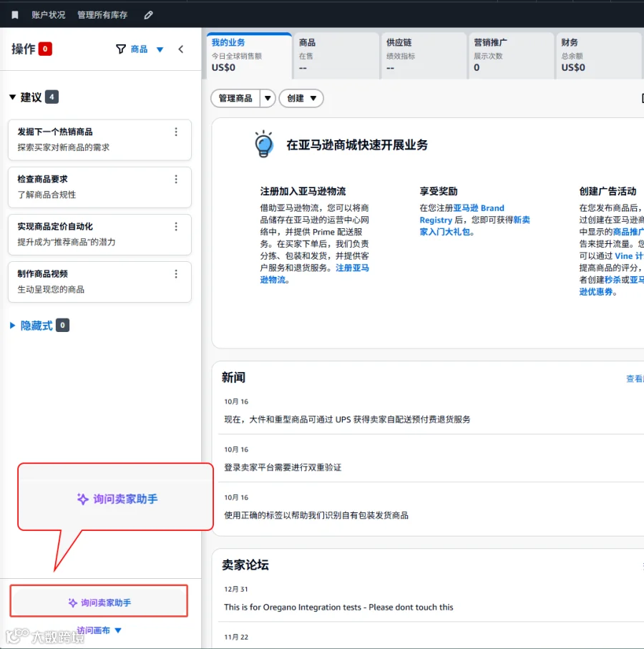Collapse the 建议 section triangle
Viewport: 644px width, 649px height.
pos(12,97)
